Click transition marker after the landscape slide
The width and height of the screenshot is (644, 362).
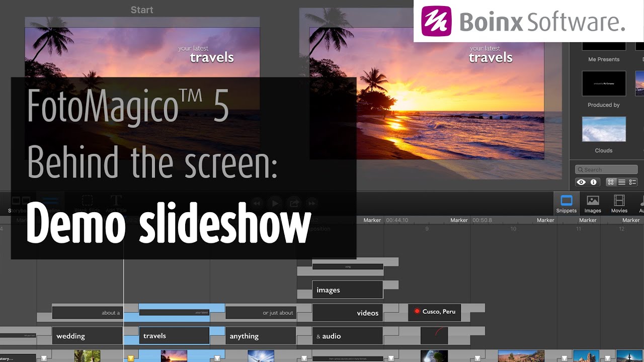click(565, 358)
